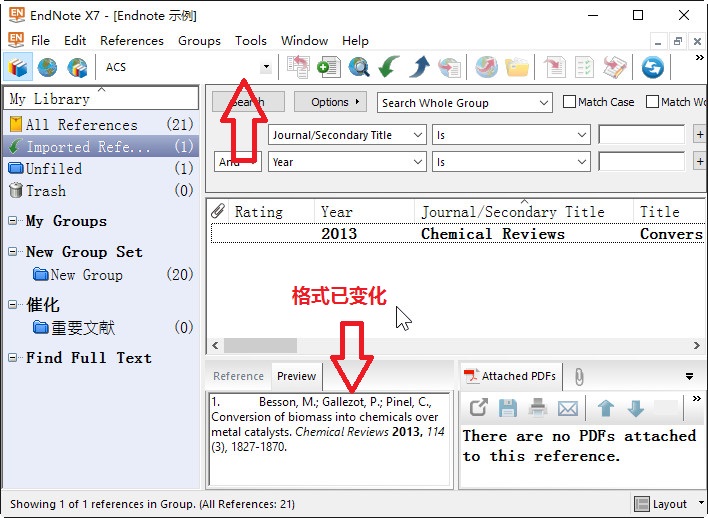Click the Open File folder icon

517,67
